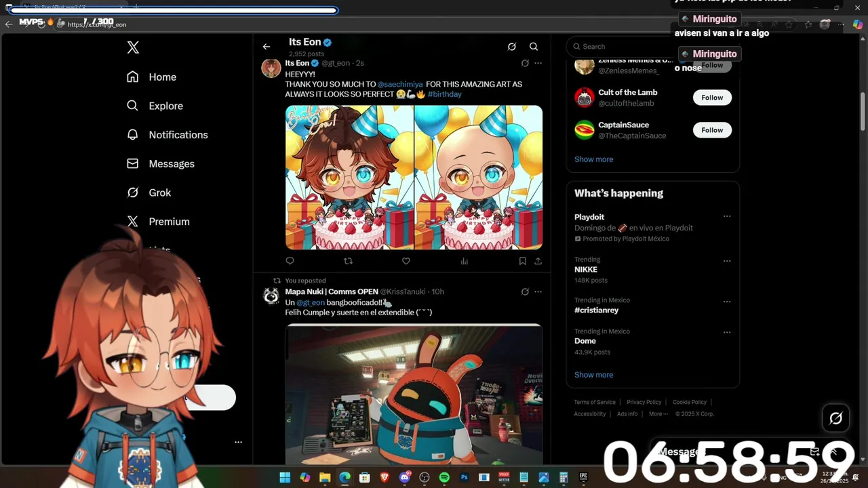The width and height of the screenshot is (868, 488).
Task: Open Privacy Policy link
Action: coord(644,402)
